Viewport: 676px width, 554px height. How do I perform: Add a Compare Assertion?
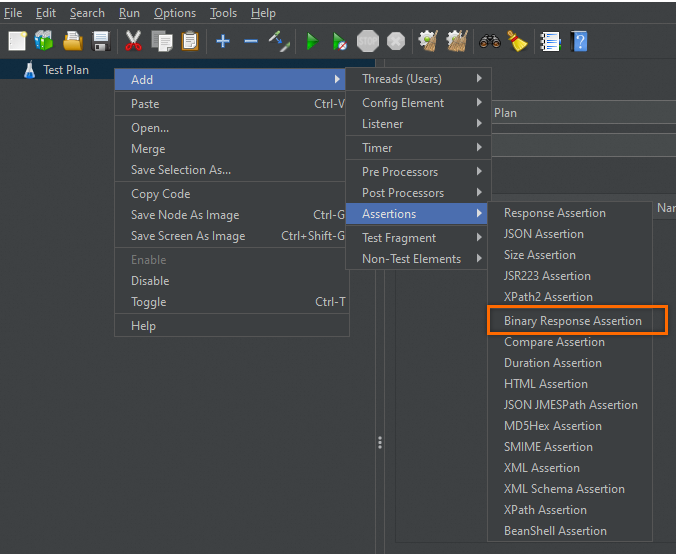(570, 342)
